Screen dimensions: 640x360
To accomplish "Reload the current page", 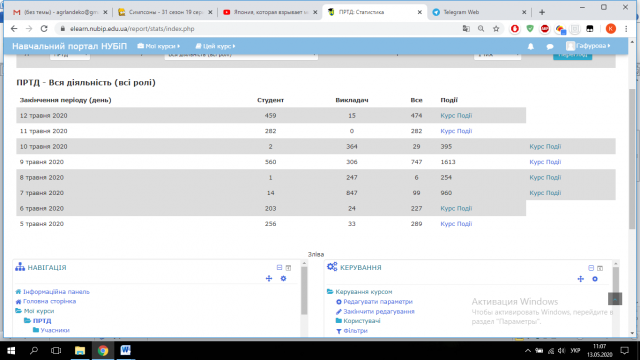I will tap(44, 29).
